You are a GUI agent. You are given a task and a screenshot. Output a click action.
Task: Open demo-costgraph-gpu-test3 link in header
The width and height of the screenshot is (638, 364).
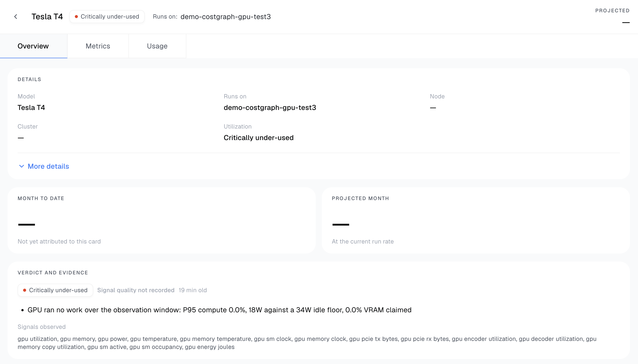coord(226,17)
